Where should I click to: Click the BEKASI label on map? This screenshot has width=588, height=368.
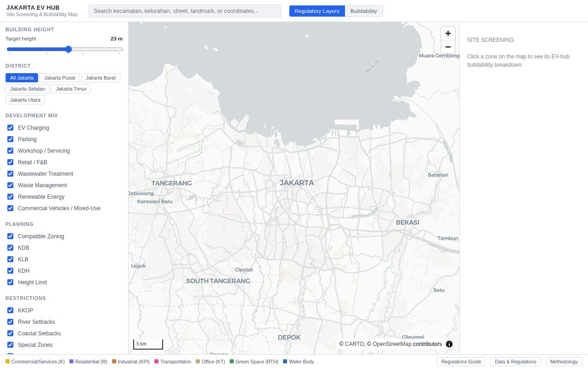(407, 222)
